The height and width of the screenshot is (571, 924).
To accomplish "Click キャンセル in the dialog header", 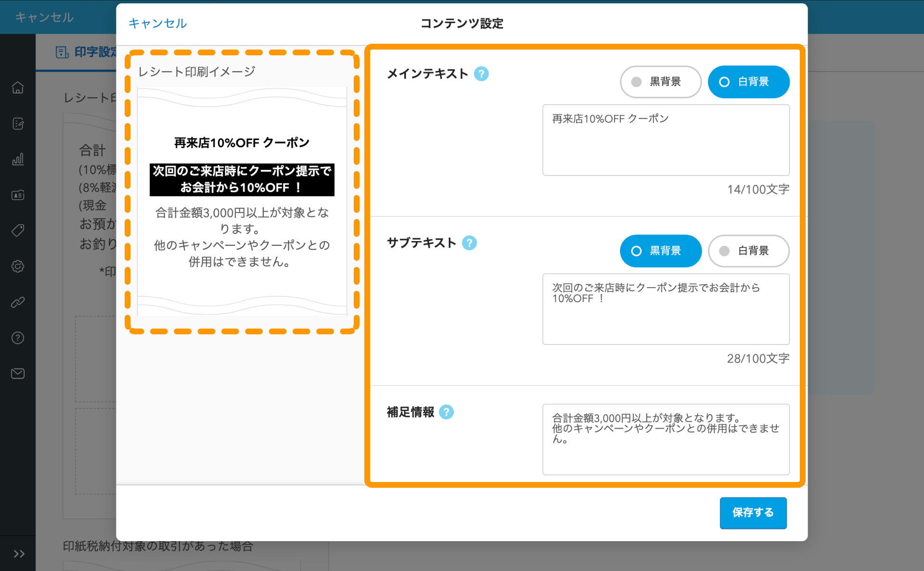I will (x=157, y=23).
